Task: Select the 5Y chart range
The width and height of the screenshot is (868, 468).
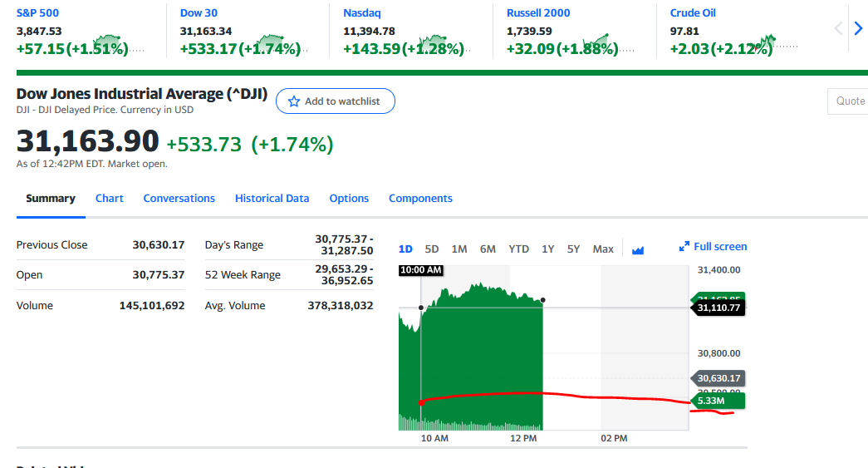Action: point(573,249)
